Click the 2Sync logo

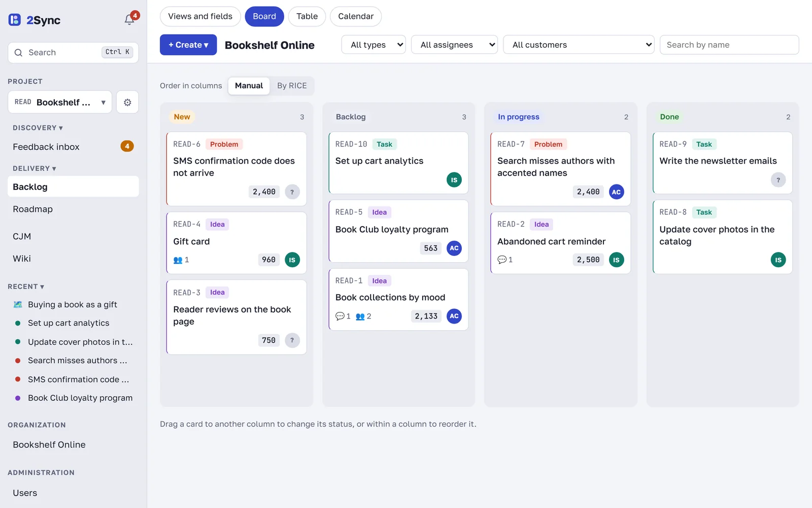click(x=35, y=20)
